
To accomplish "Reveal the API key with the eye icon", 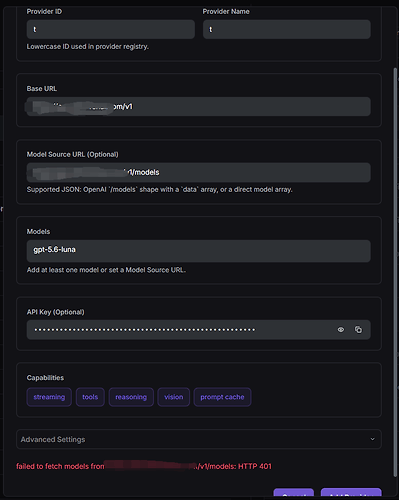I will click(341, 330).
